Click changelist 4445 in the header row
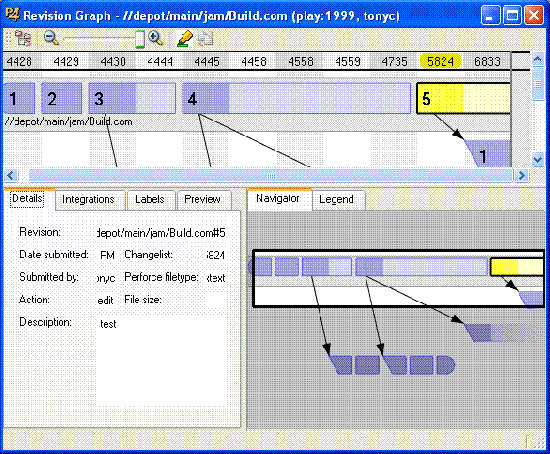 click(x=207, y=62)
